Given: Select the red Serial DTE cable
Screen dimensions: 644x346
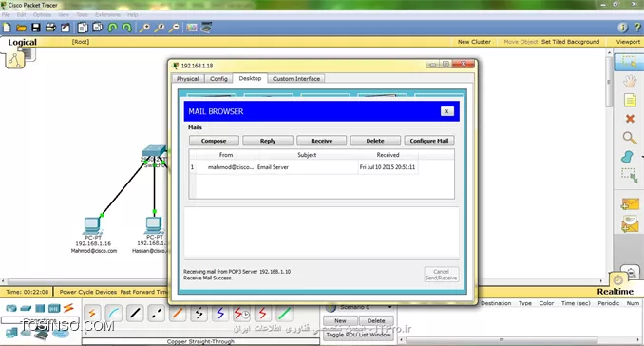Looking at the screenshot, I should 263,314.
